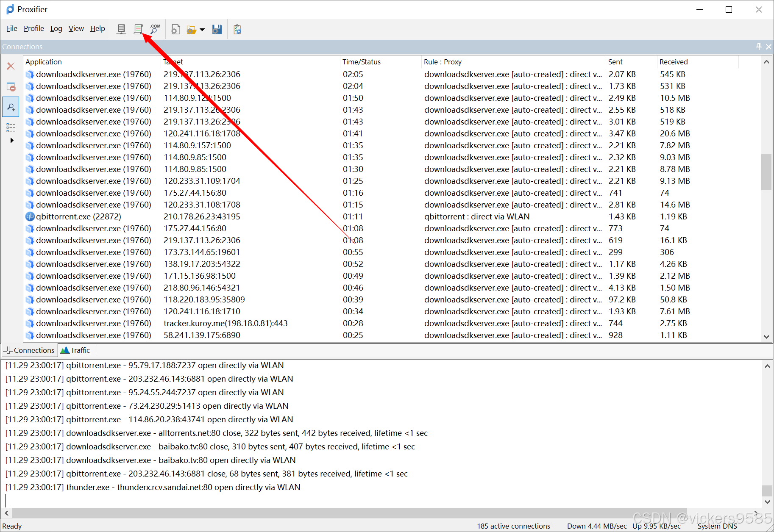Select connection to 118.220.183.95:35809
Viewport: 774px width, 532px height.
pyautogui.click(x=392, y=299)
